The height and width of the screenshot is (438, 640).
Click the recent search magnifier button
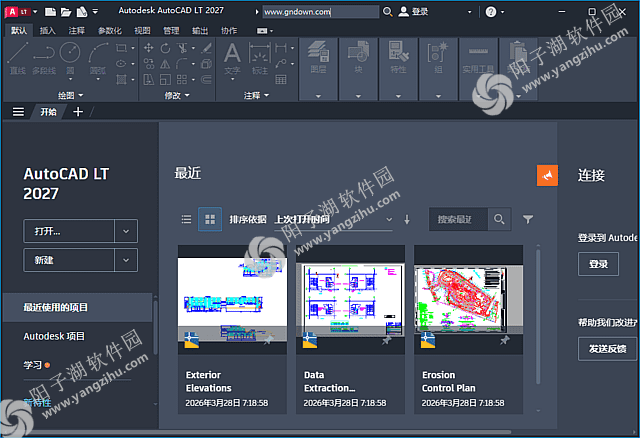tap(499, 219)
